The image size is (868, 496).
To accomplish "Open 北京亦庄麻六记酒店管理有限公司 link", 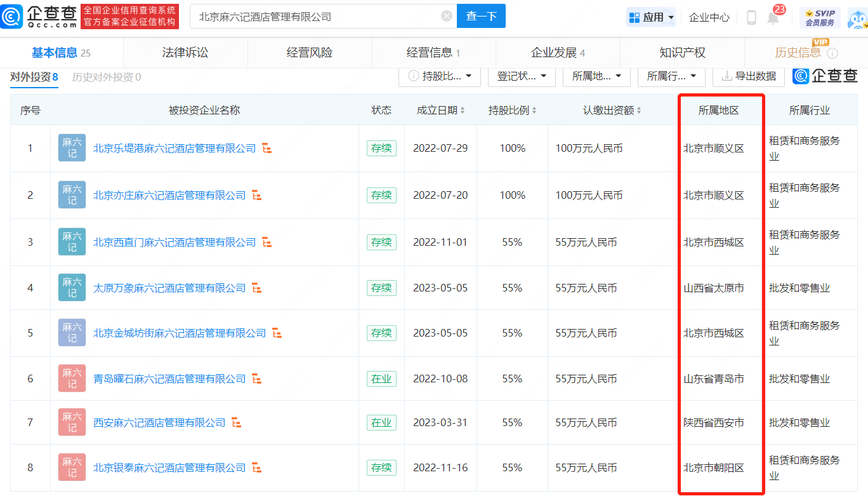I will 169,196.
